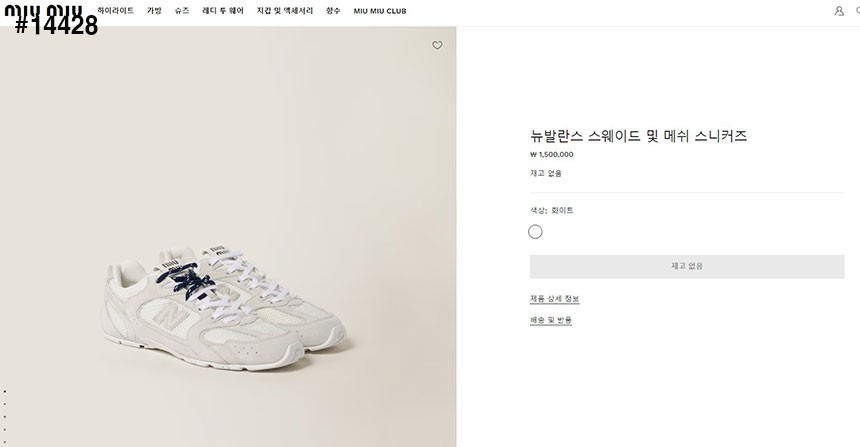Image resolution: width=860 pixels, height=447 pixels.
Task: Select the third image carousel dot
Action: (5, 417)
